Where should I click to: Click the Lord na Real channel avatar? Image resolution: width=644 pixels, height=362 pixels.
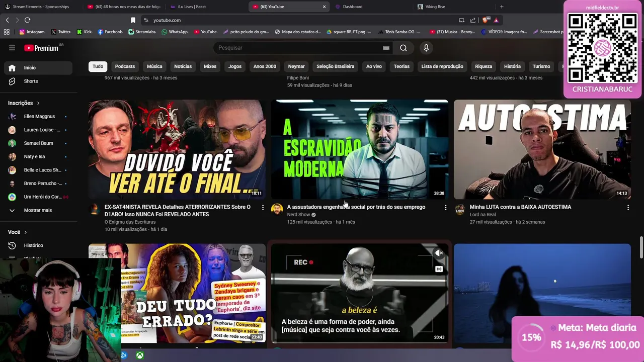460,209
